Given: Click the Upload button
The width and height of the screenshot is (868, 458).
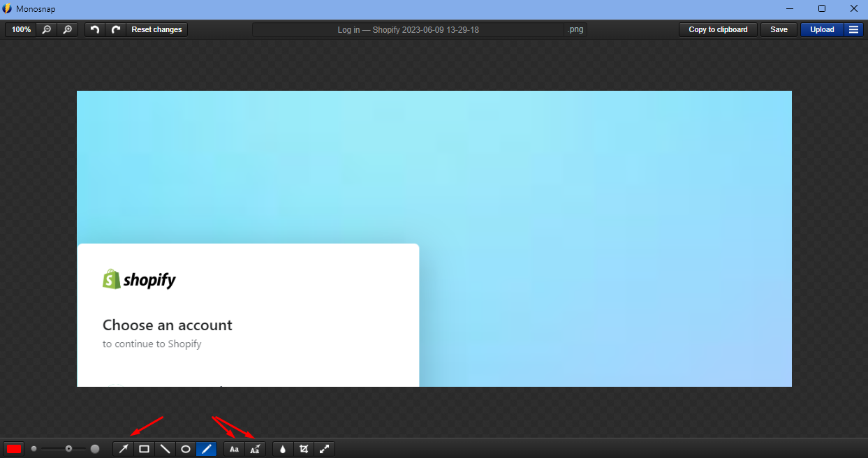Looking at the screenshot, I should point(821,29).
